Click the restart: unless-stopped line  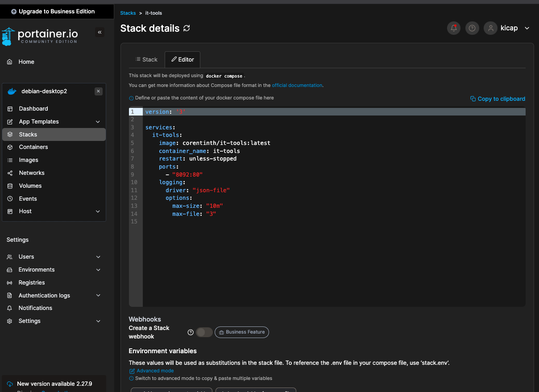point(198,159)
